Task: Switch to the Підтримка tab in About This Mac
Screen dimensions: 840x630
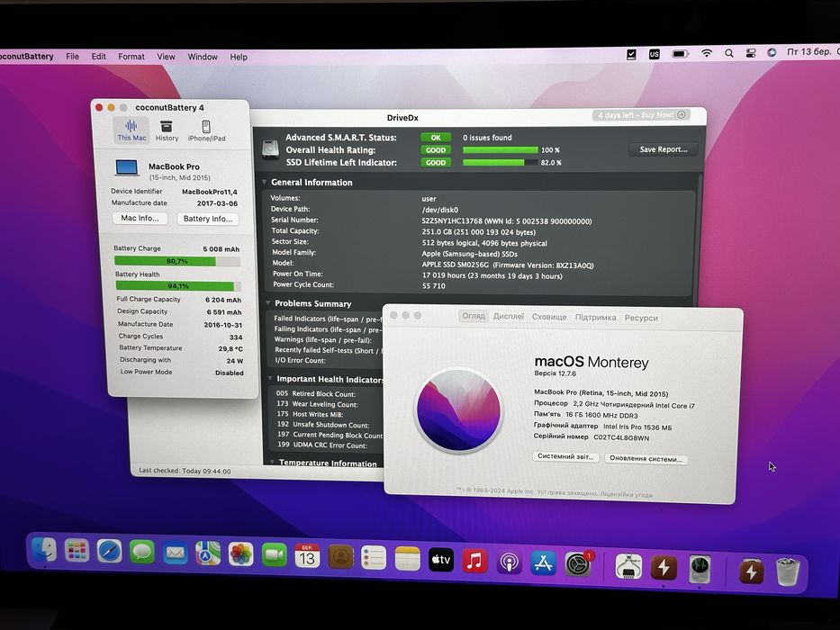Action: point(595,317)
